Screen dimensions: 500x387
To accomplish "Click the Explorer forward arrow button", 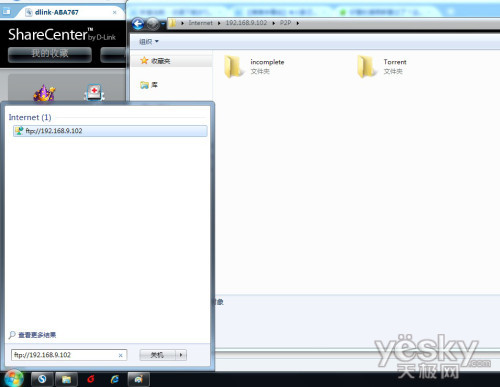I will [x=153, y=24].
